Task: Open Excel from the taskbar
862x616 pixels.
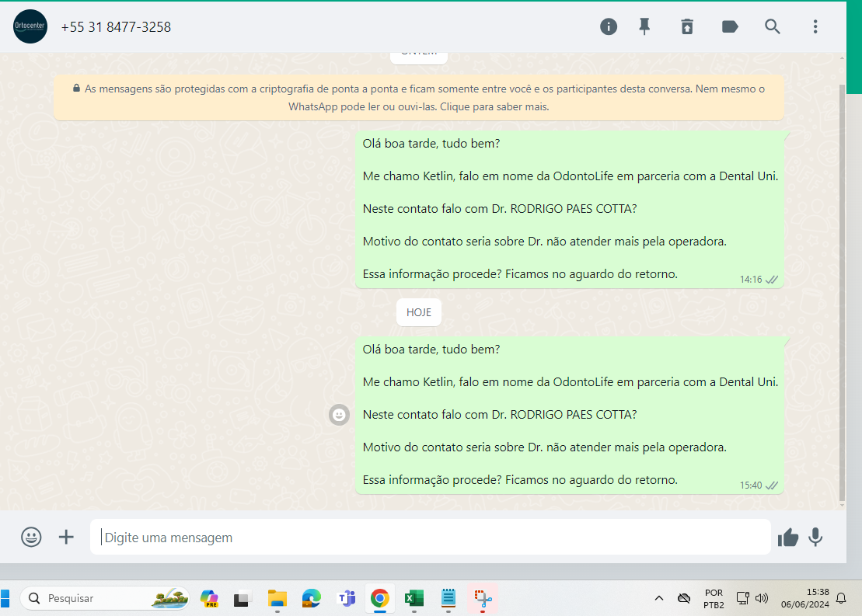Action: coord(414,598)
